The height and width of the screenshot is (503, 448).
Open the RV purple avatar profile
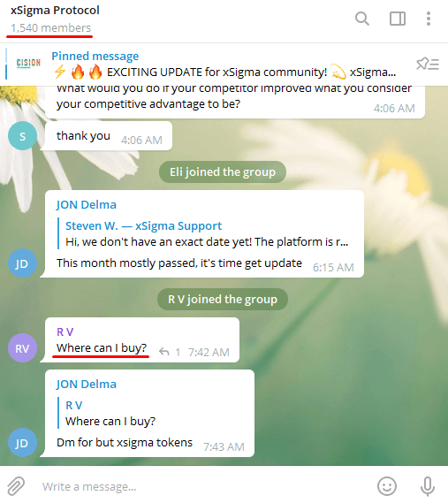22,348
